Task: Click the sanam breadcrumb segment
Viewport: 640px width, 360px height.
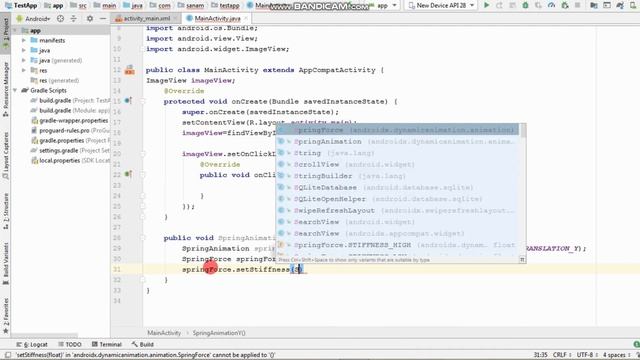Action: 191,6
